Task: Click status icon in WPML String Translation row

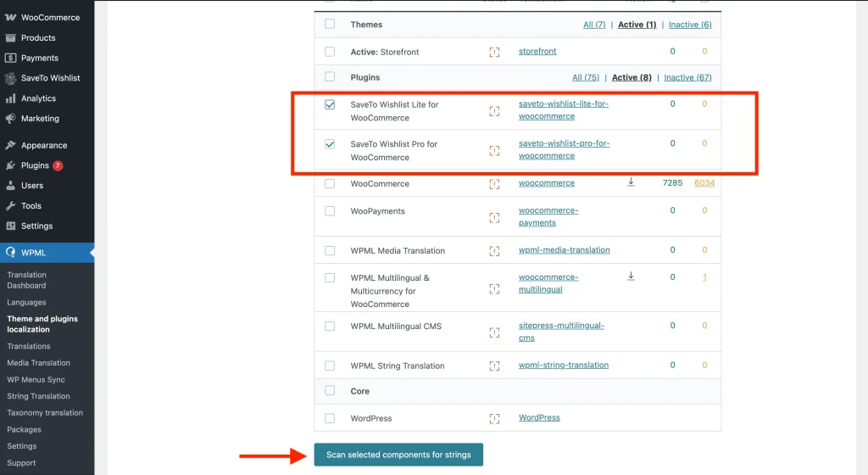Action: point(494,366)
